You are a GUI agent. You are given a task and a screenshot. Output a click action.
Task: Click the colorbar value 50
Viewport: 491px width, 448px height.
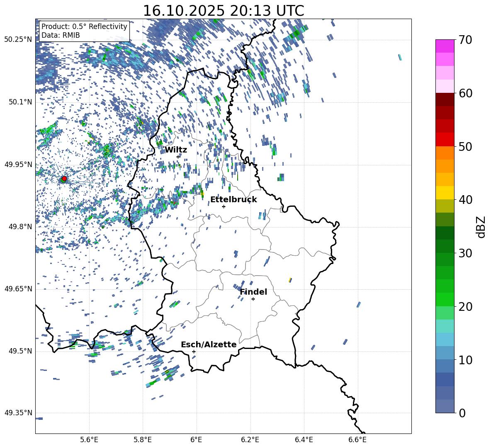click(465, 146)
